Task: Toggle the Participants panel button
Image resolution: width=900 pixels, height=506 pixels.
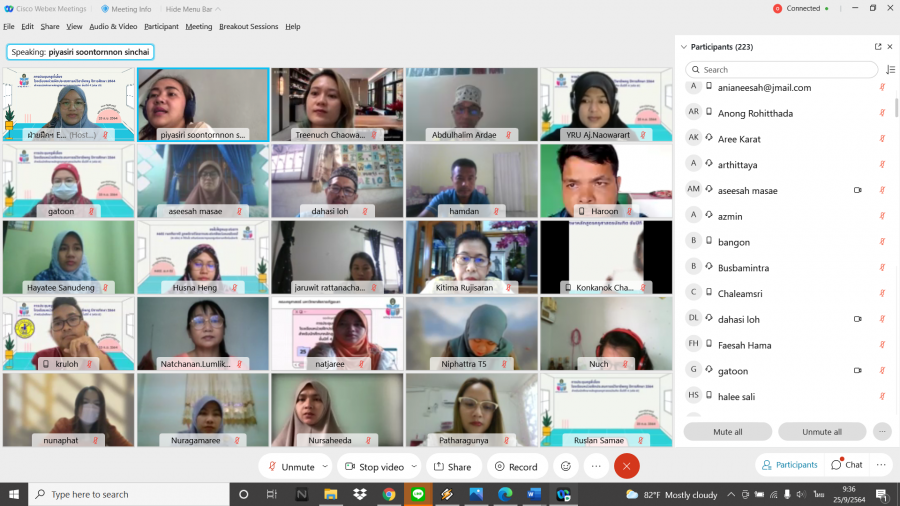Action: click(x=789, y=465)
